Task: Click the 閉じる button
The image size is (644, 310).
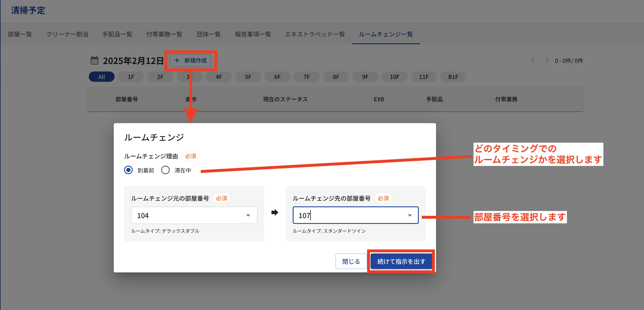Action: 351,261
